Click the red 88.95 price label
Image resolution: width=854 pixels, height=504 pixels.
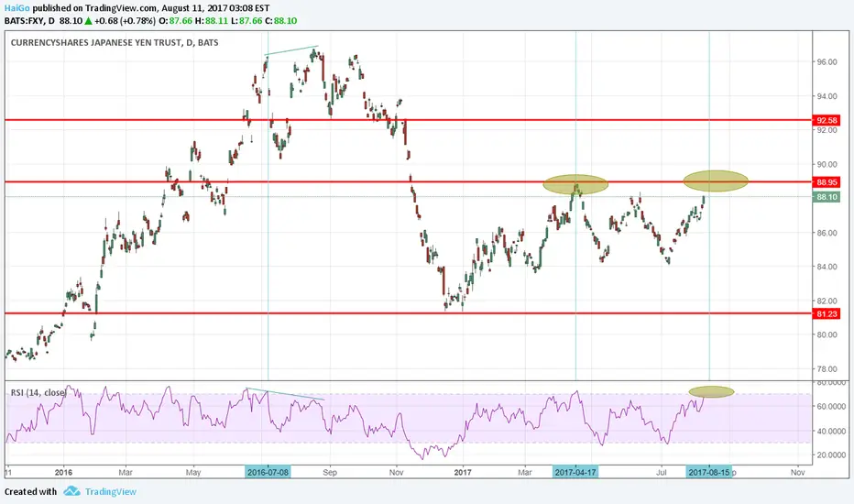tap(827, 182)
